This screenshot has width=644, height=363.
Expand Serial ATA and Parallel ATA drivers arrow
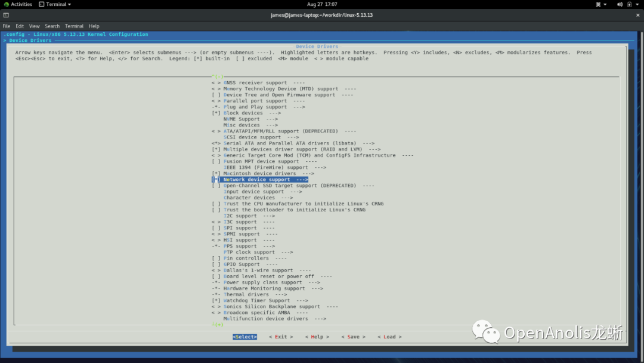click(x=369, y=143)
